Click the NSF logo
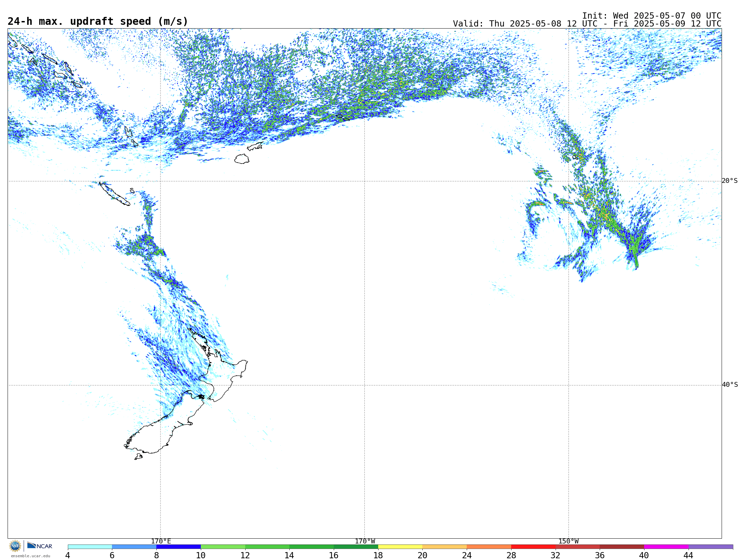Screen dimensions: 744x560 point(15,546)
